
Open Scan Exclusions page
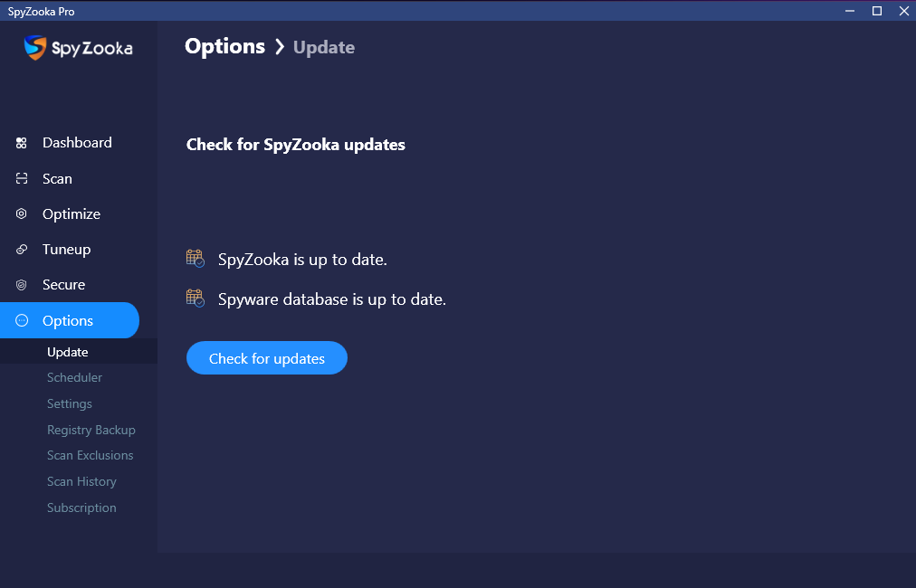90,455
